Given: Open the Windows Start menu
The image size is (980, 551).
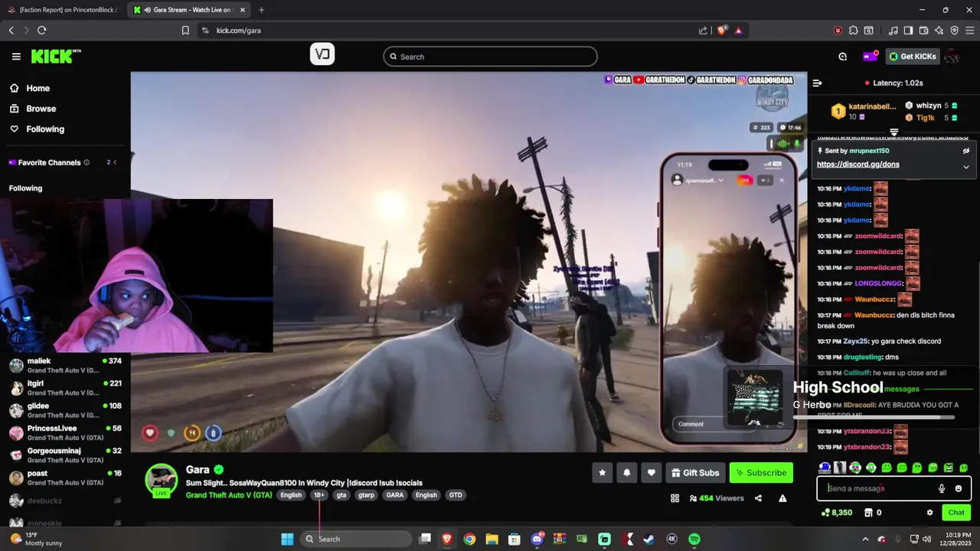Looking at the screenshot, I should coord(287,539).
